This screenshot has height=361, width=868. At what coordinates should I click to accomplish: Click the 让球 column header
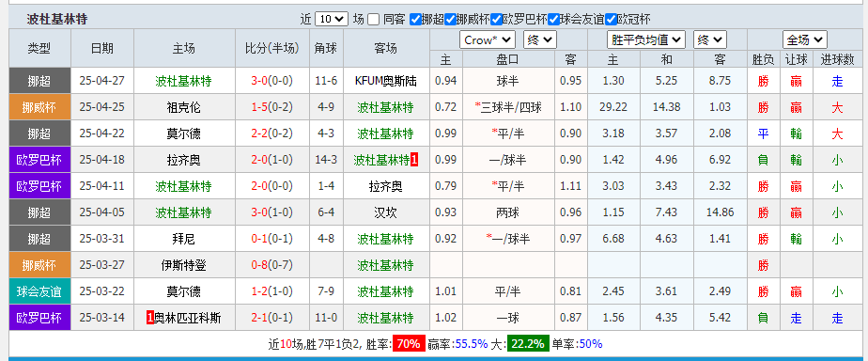point(796,59)
